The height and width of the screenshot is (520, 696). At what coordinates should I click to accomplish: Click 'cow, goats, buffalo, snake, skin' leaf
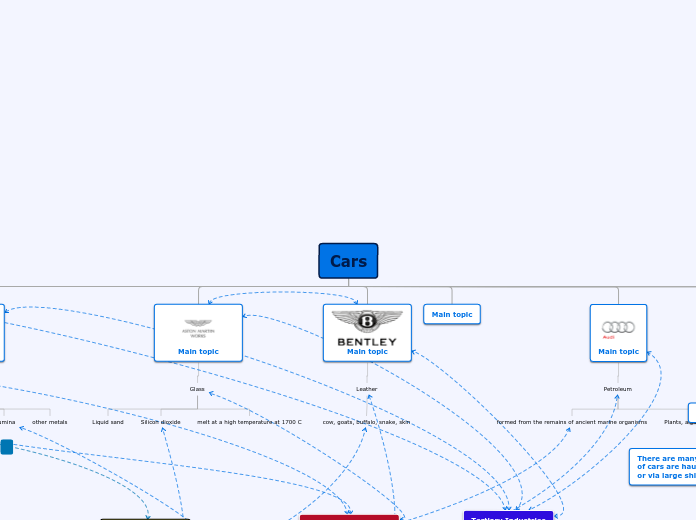click(x=367, y=422)
